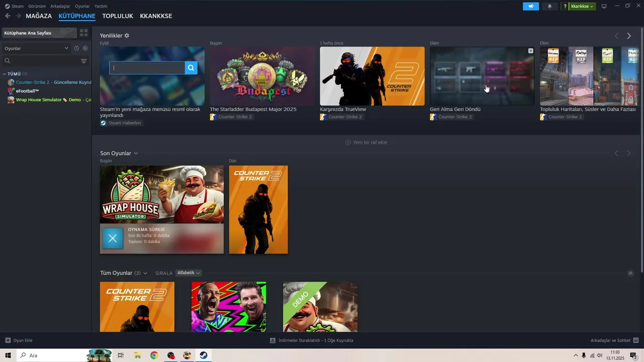This screenshot has width=644, height=362.
Task: Launch Google Chrome from the taskbar
Action: pos(154,355)
